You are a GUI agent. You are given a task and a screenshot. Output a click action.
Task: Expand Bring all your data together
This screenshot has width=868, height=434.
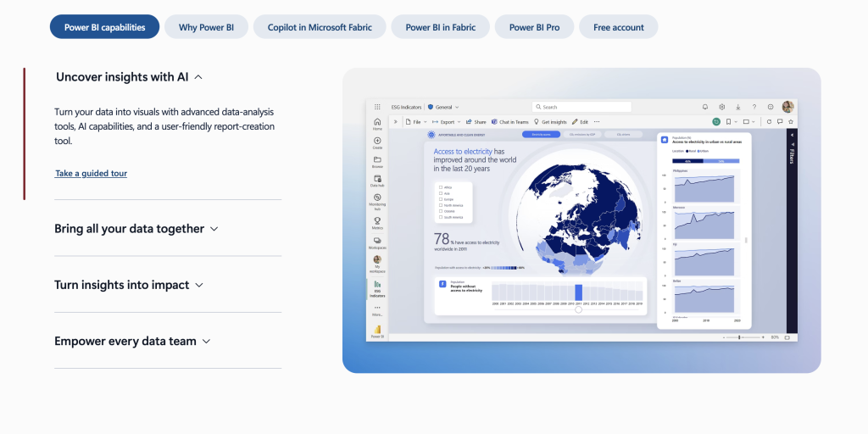pyautogui.click(x=136, y=229)
